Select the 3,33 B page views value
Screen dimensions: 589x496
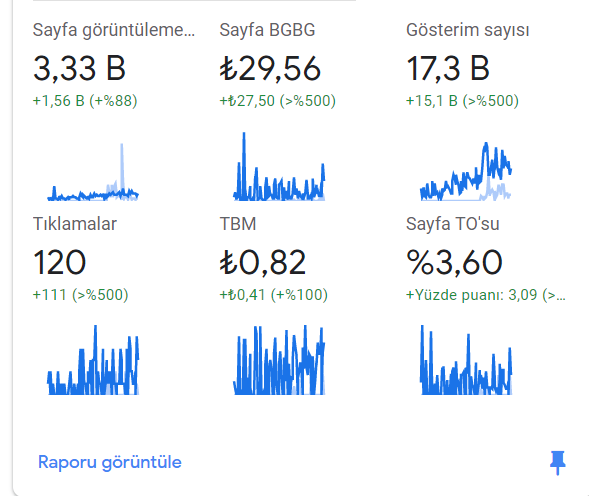(x=79, y=68)
